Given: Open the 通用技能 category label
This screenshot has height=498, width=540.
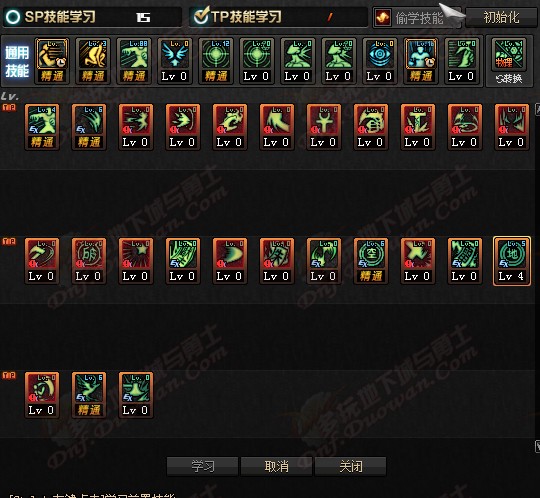Looking at the screenshot, I should (17, 61).
